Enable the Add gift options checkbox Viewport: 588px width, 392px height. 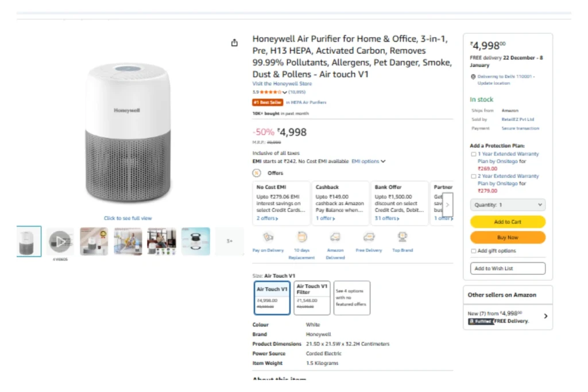473,251
